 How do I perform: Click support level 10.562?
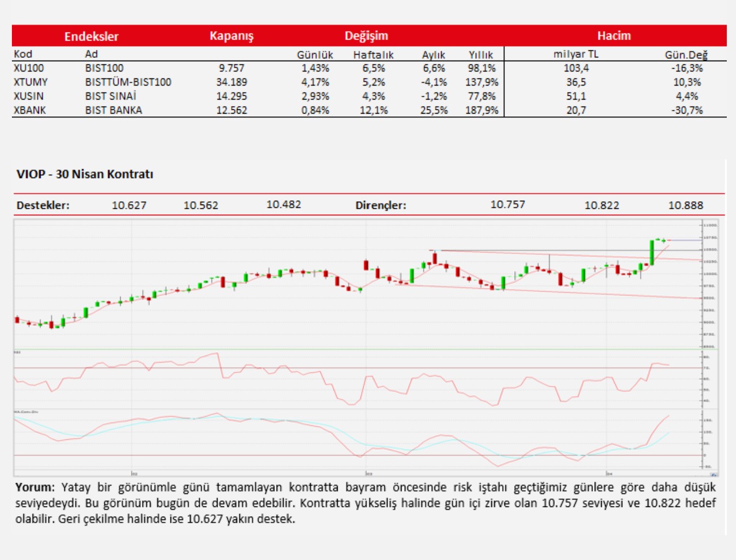pyautogui.click(x=201, y=206)
